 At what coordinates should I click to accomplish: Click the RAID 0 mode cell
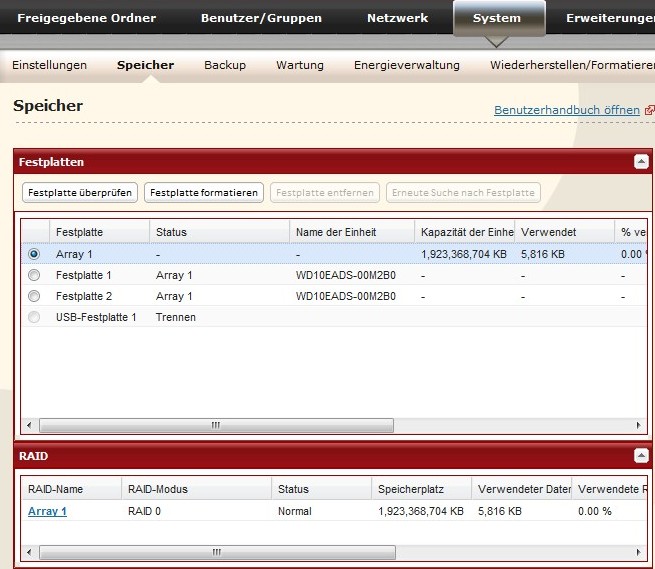tap(144, 511)
